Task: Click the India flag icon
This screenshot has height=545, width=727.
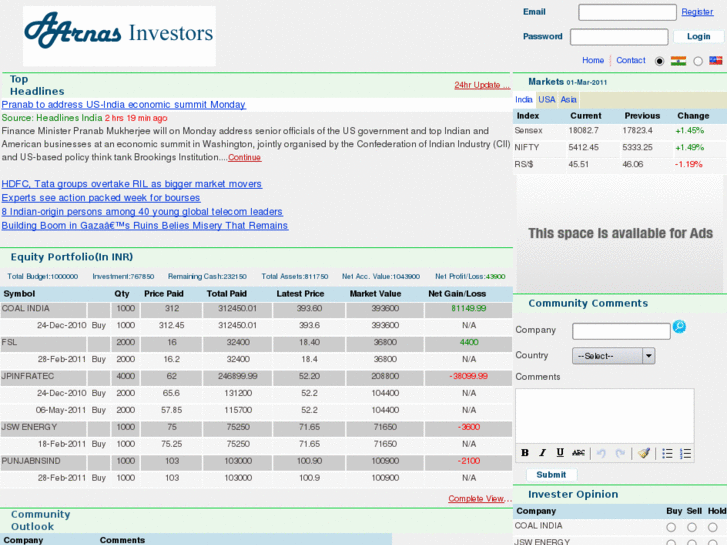Action: pyautogui.click(x=678, y=61)
